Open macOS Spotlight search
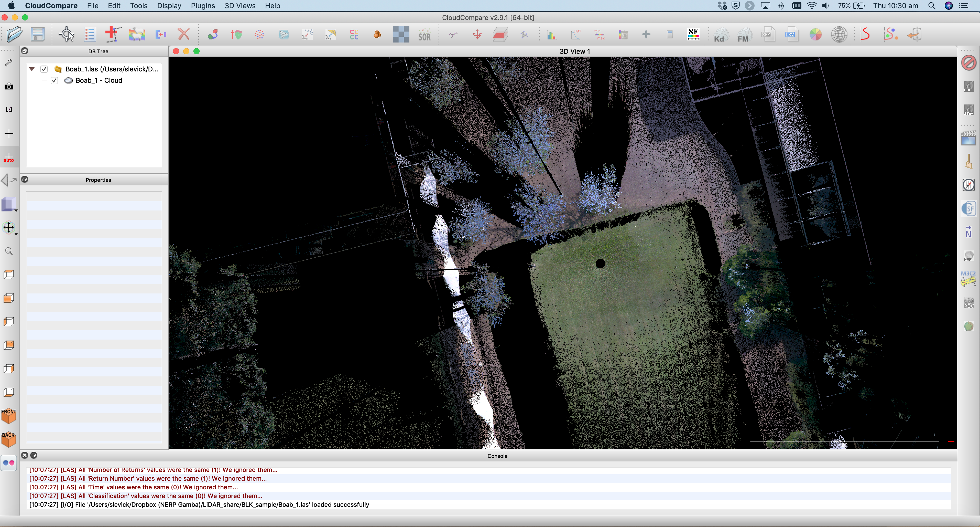The height and width of the screenshot is (527, 980). (932, 6)
